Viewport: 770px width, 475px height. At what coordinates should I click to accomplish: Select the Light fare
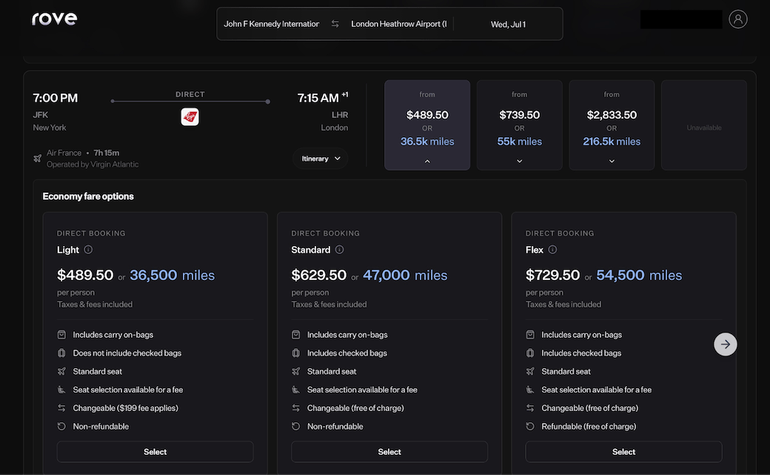(x=155, y=452)
